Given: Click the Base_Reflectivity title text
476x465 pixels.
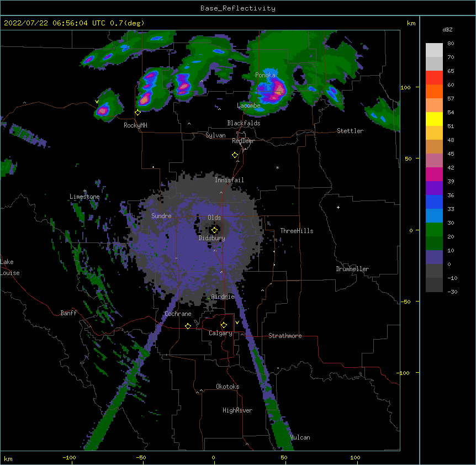Looking at the screenshot, I should click(x=238, y=8).
